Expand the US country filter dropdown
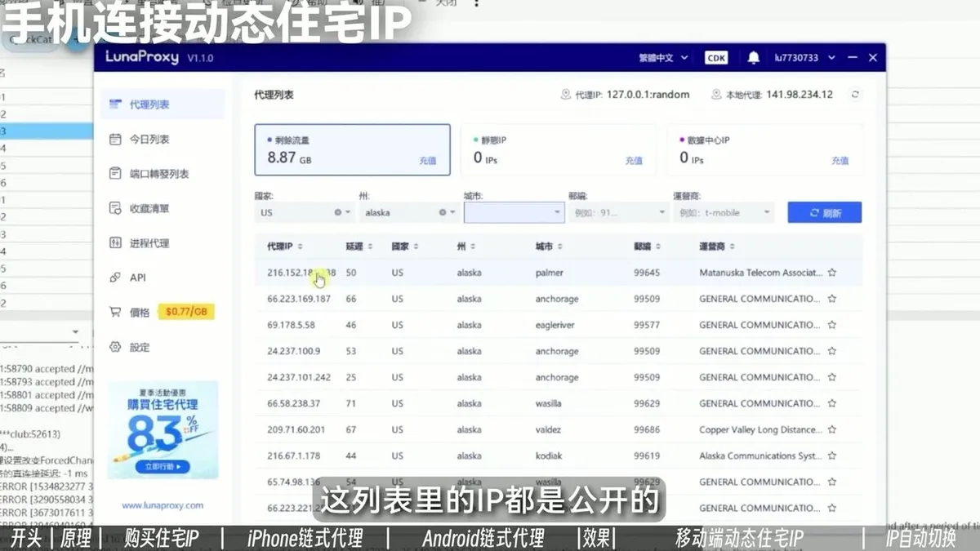This screenshot has width=980, height=551. (x=347, y=211)
